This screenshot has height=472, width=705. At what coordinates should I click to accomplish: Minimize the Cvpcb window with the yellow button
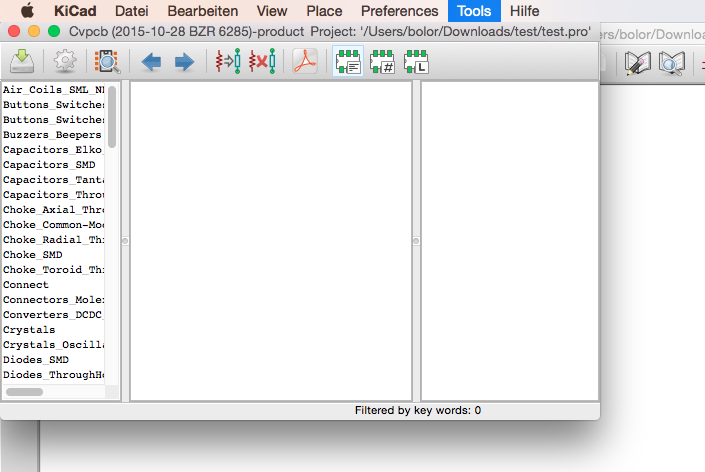pos(34,31)
